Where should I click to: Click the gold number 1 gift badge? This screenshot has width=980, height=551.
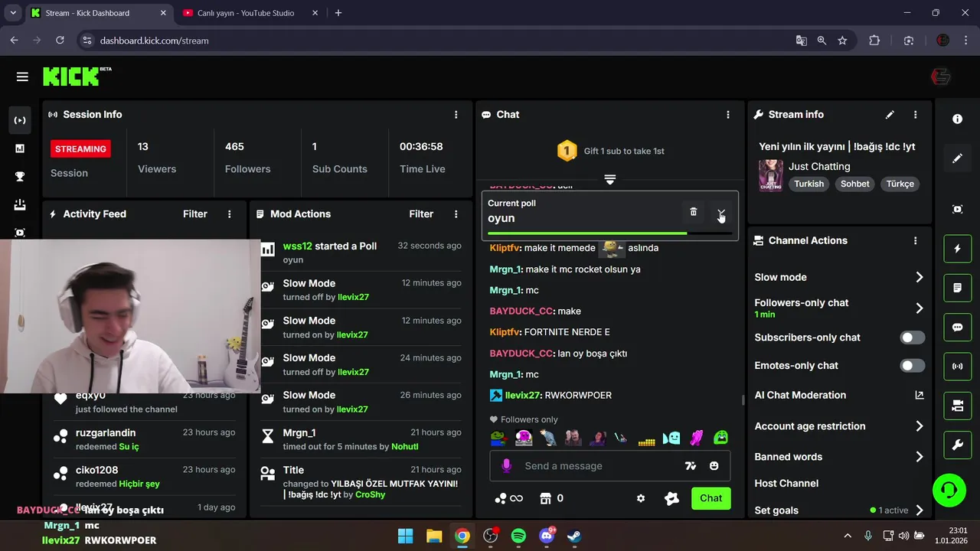tap(567, 151)
